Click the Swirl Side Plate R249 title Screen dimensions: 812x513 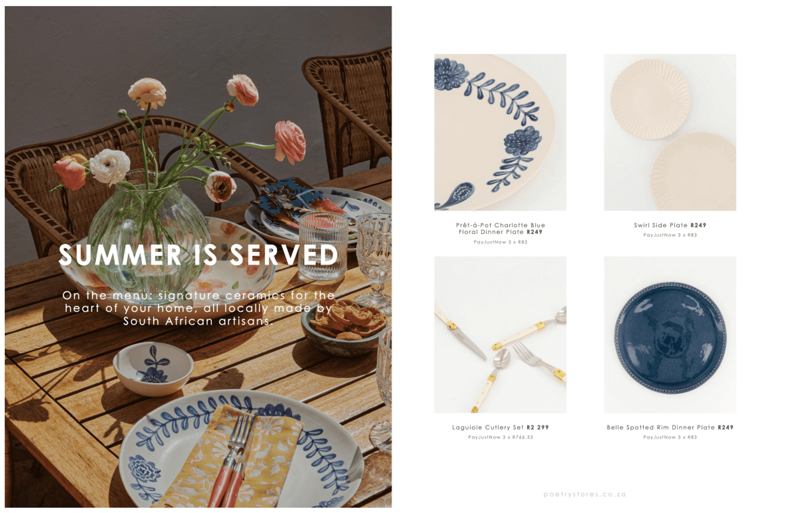coord(670,225)
